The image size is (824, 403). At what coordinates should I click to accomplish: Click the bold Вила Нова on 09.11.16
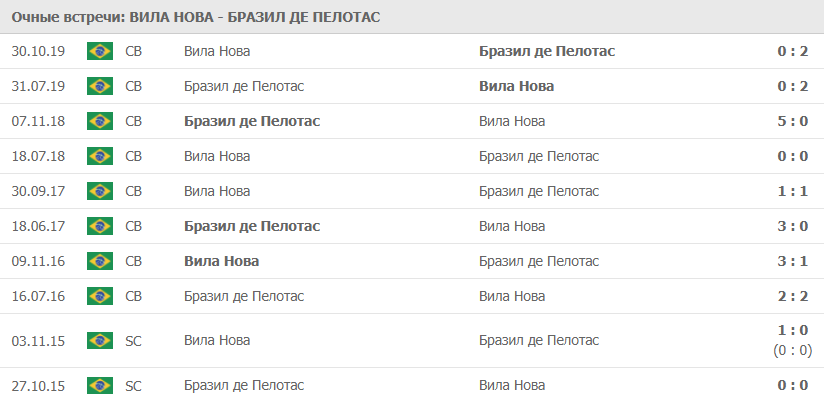pyautogui.click(x=221, y=261)
